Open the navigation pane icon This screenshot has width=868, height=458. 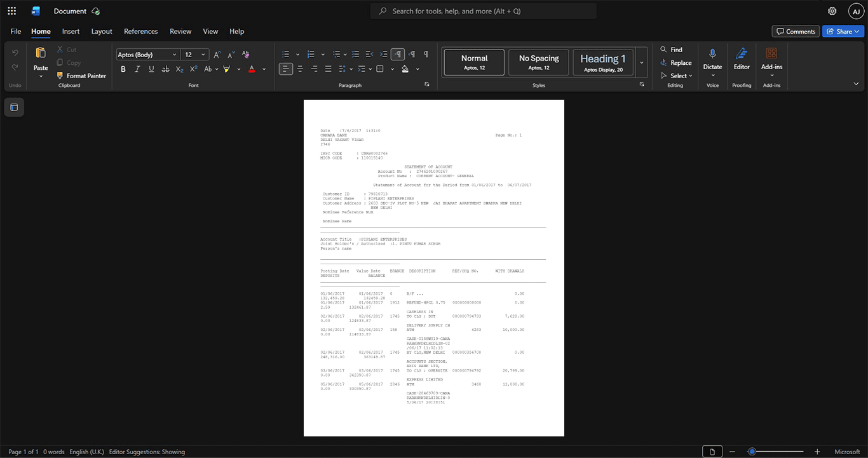pyautogui.click(x=14, y=107)
